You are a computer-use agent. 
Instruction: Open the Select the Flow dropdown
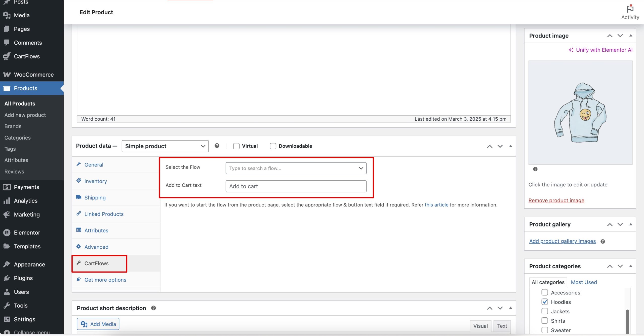pos(296,168)
